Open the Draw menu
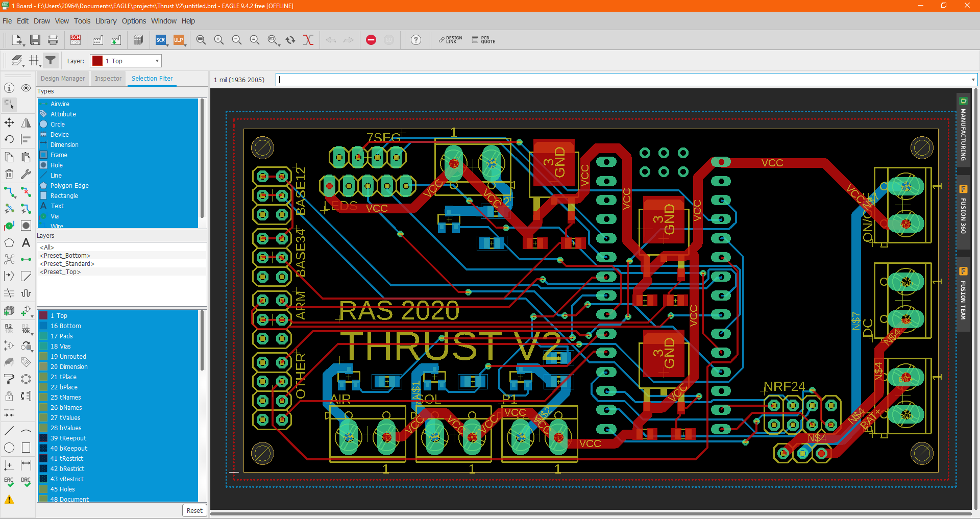Viewport: 980px width, 519px height. (x=42, y=21)
